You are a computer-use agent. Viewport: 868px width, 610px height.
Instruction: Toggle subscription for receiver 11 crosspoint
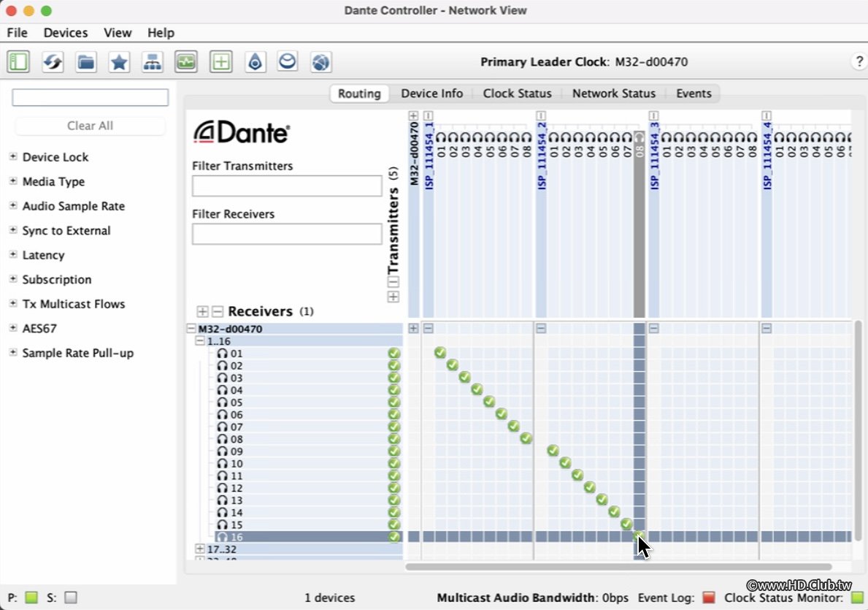577,475
